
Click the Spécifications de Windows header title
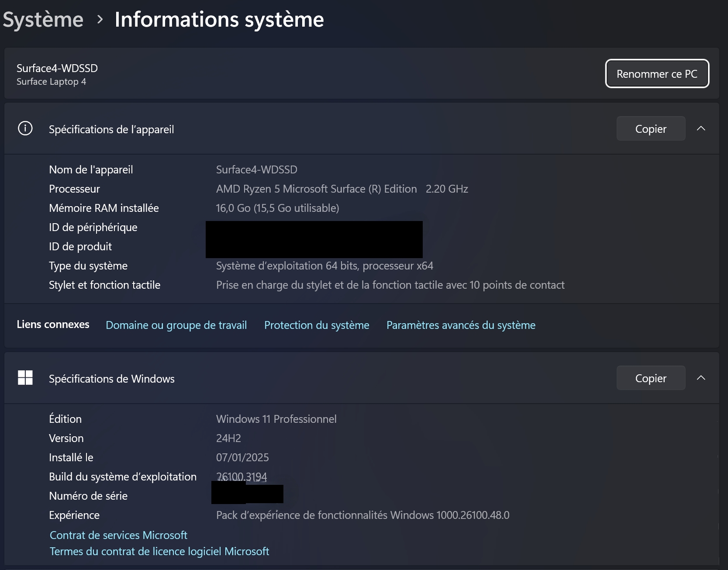(111, 379)
